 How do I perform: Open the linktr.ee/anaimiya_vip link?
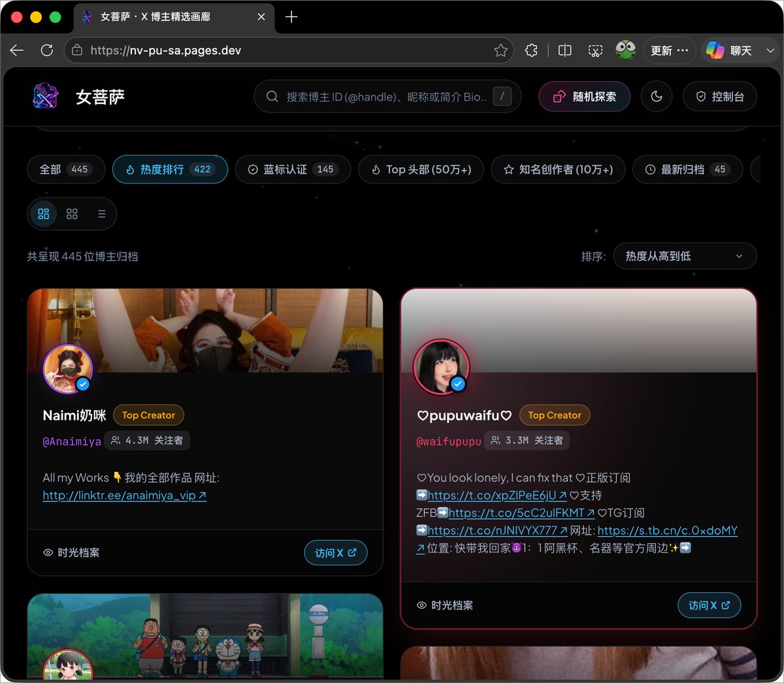(x=124, y=496)
